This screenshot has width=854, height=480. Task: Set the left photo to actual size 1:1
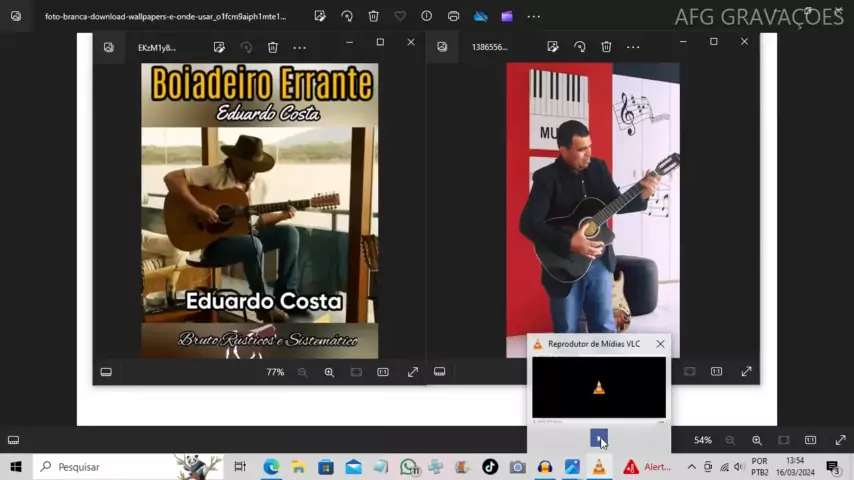pos(383,372)
